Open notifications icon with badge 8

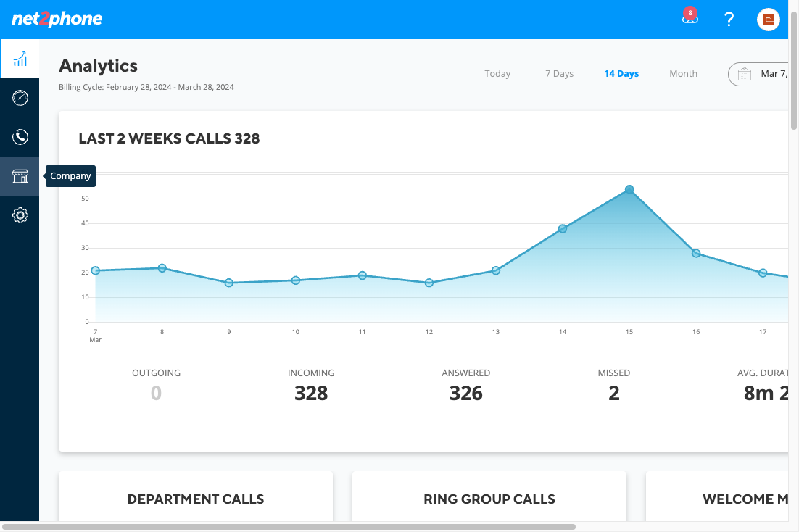click(690, 17)
